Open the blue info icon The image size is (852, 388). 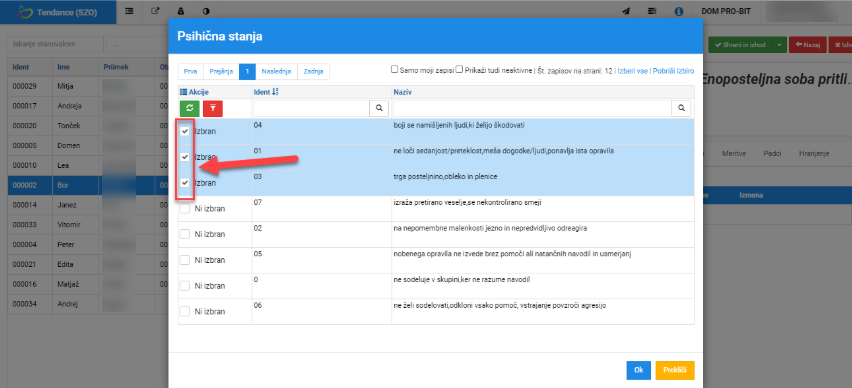pyautogui.click(x=679, y=11)
